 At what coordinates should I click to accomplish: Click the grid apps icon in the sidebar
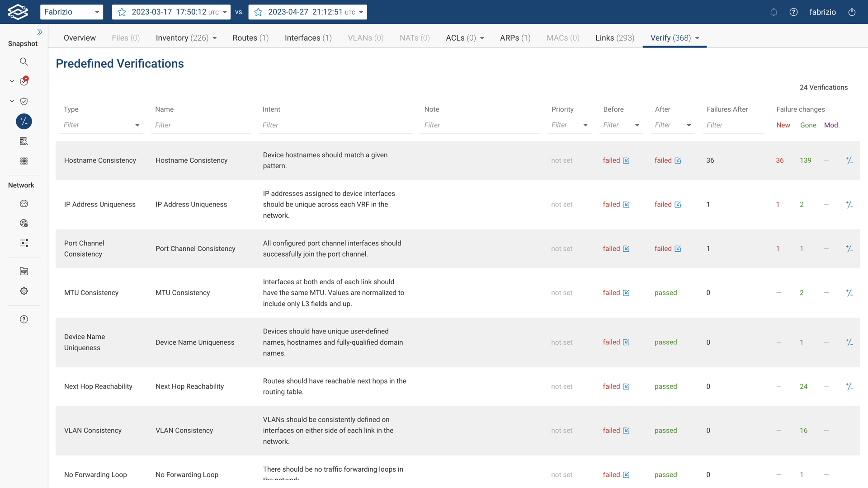coord(24,161)
